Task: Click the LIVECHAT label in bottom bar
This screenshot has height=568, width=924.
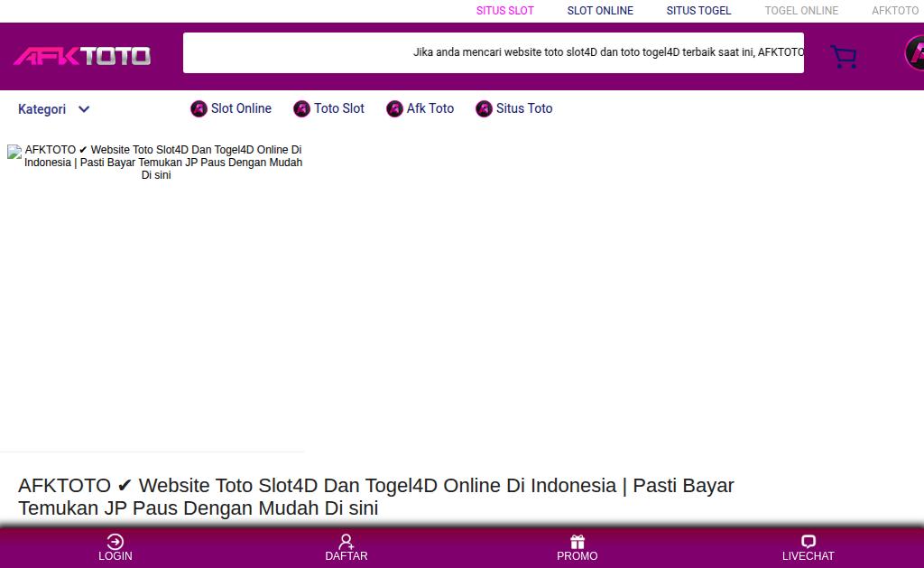Action: tap(808, 556)
